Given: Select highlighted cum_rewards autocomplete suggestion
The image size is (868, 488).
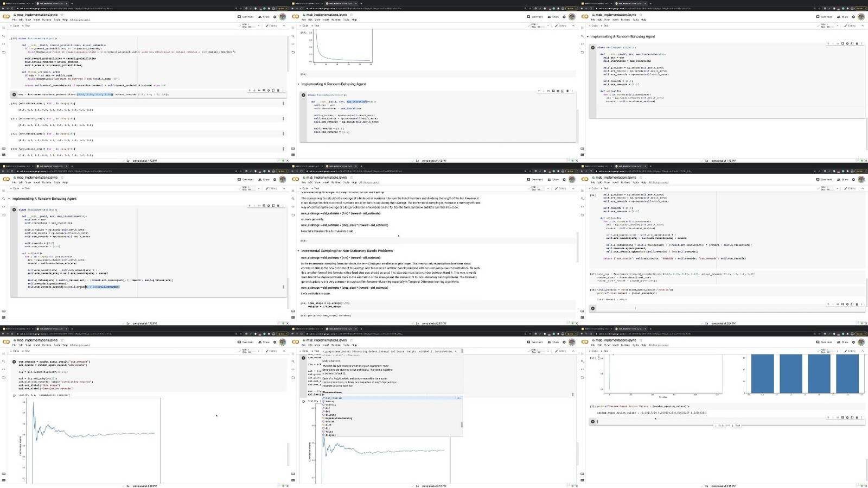Looking at the screenshot, I should click(x=392, y=398).
